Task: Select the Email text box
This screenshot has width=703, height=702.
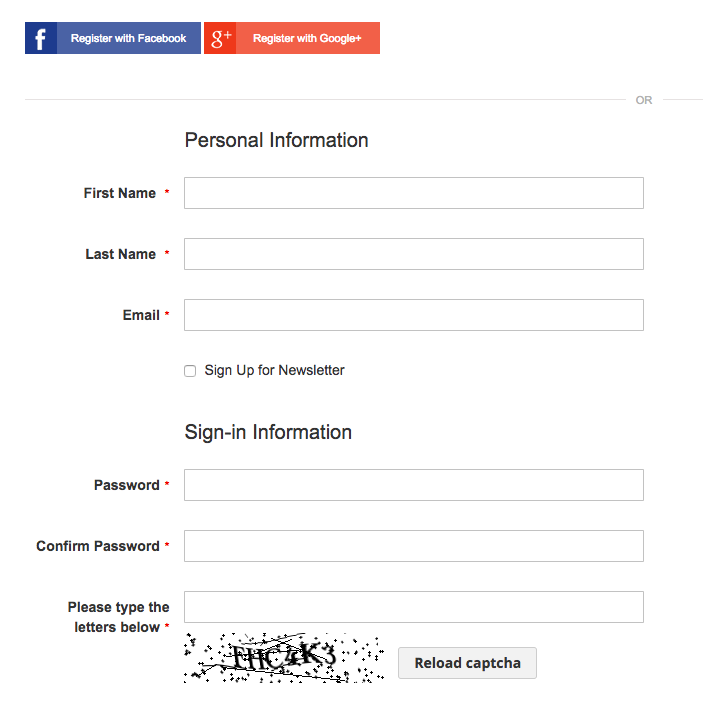Action: point(414,315)
